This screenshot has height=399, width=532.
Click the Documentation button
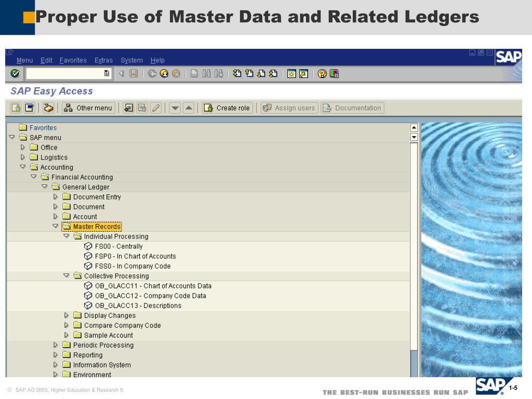(x=352, y=108)
